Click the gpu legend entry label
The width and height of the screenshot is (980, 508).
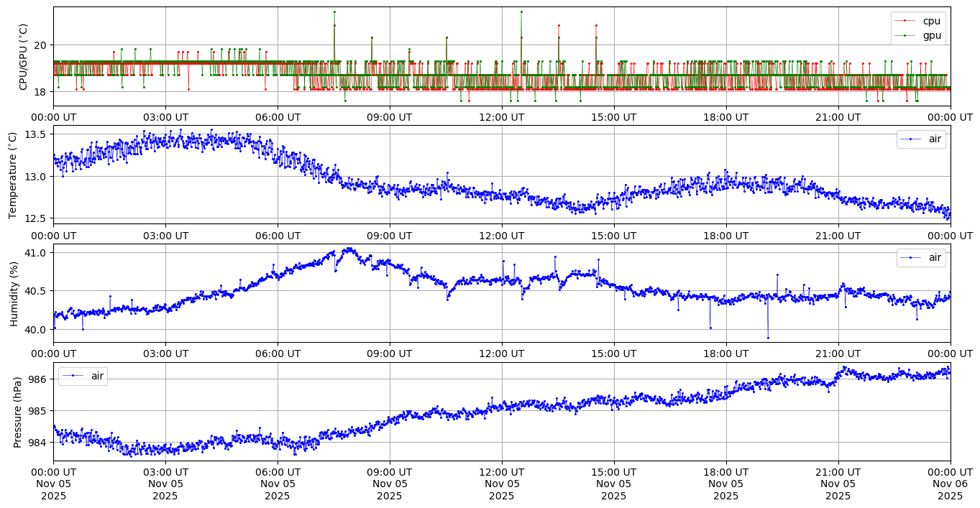pyautogui.click(x=931, y=34)
